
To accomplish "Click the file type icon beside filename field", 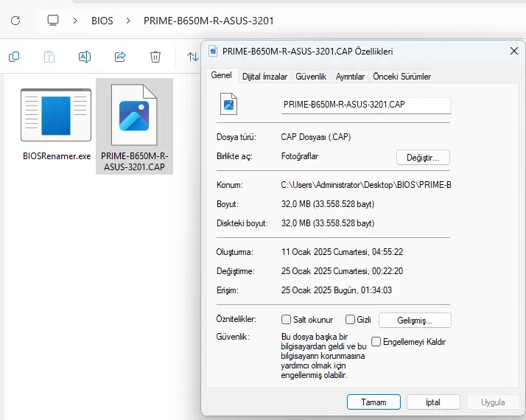I will [229, 104].
